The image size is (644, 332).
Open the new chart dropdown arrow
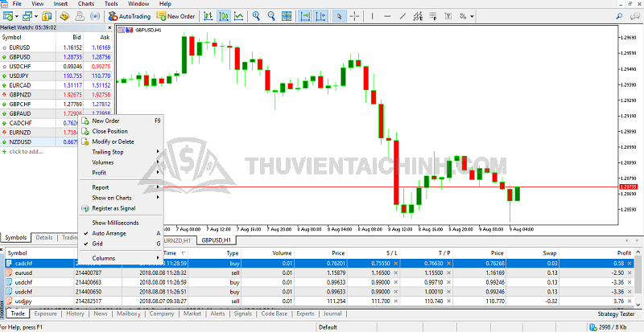[17, 16]
